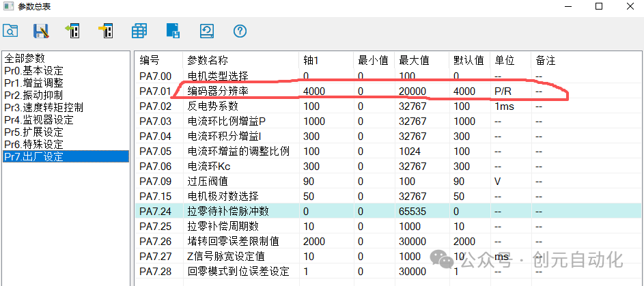Click the 最大值 column header

click(x=414, y=60)
